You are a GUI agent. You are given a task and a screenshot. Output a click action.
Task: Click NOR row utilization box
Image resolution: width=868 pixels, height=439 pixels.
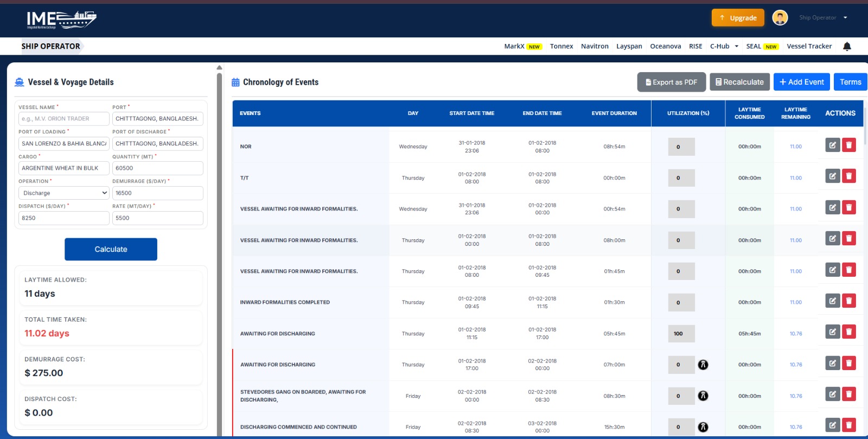coord(681,147)
